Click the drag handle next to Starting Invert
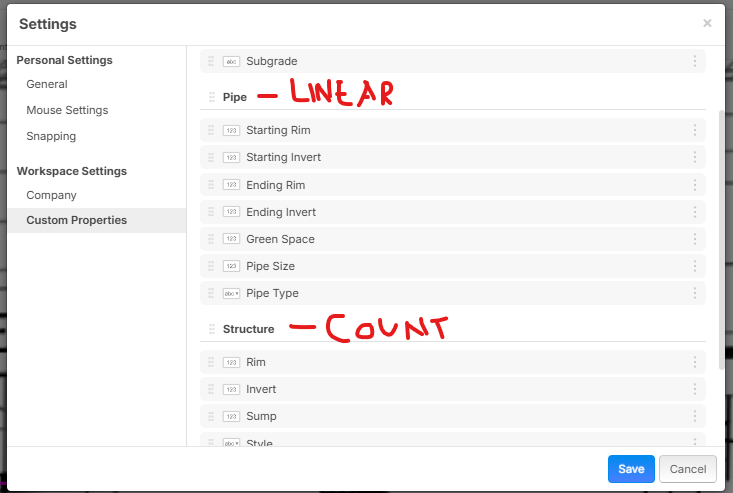The width and height of the screenshot is (733, 493). pos(211,157)
